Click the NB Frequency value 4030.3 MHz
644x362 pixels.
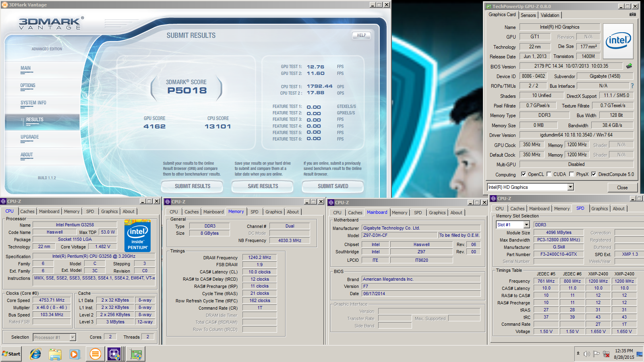290,240
